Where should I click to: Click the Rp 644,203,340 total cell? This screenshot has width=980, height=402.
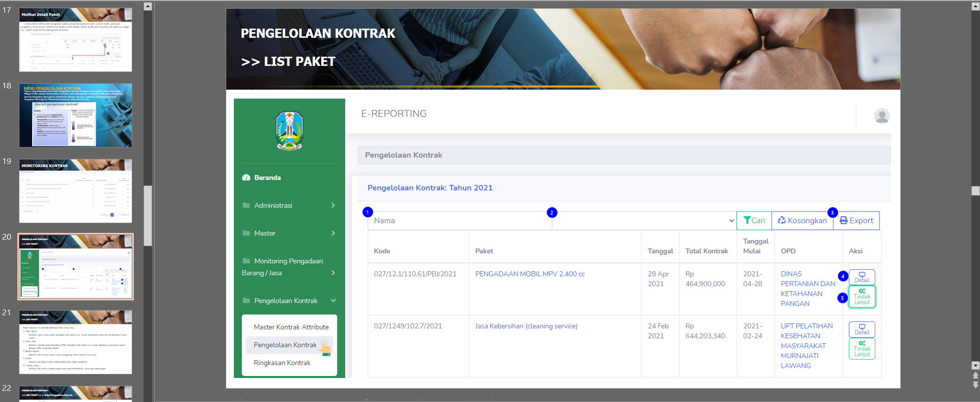tap(705, 331)
